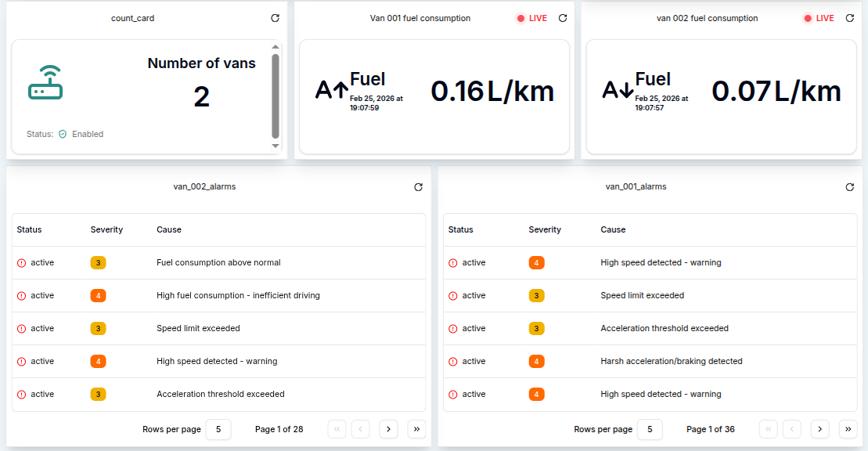Image resolution: width=868 pixels, height=451 pixels.
Task: Sort van_001_alarms by the Severity column
Action: pyautogui.click(x=544, y=229)
